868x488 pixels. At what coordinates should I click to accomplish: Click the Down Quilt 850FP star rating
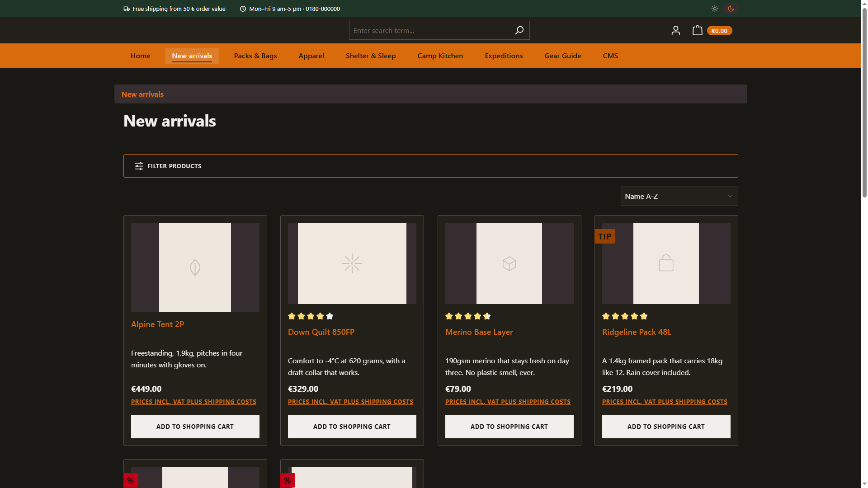311,316
